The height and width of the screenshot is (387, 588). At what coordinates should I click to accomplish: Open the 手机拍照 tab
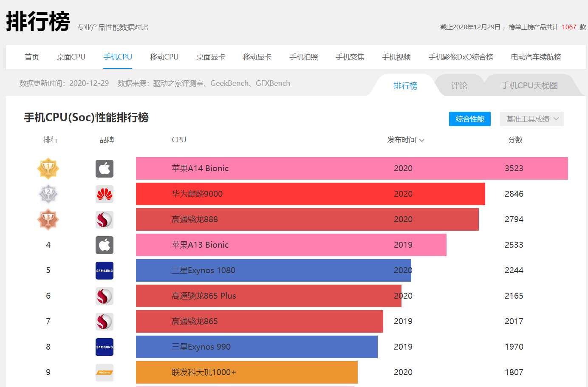(x=304, y=57)
